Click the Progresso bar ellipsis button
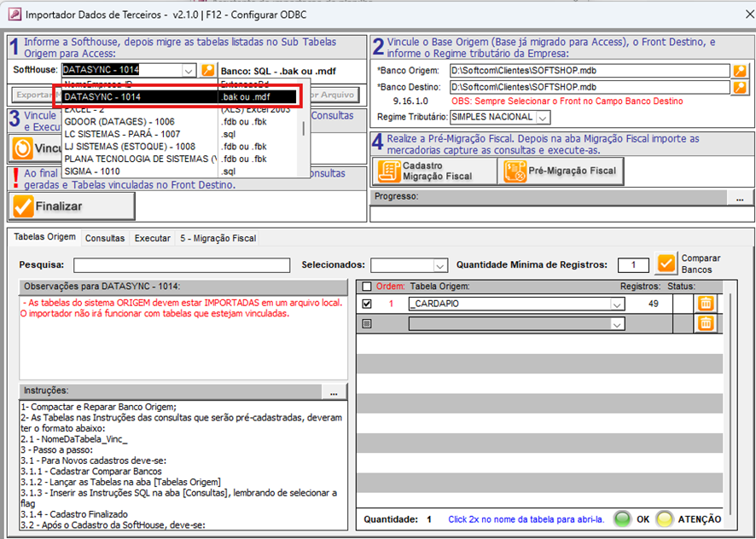 pyautogui.click(x=740, y=198)
